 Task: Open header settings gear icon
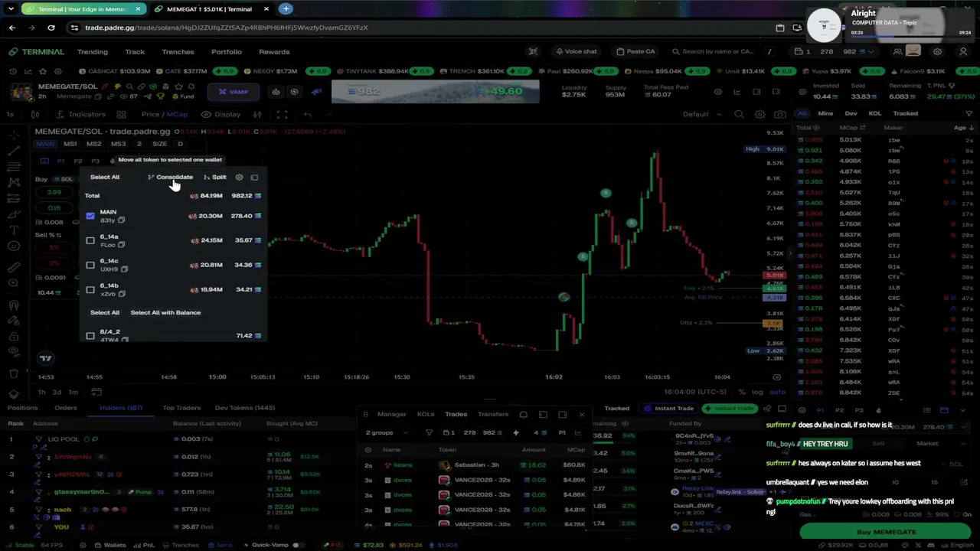tap(937, 51)
